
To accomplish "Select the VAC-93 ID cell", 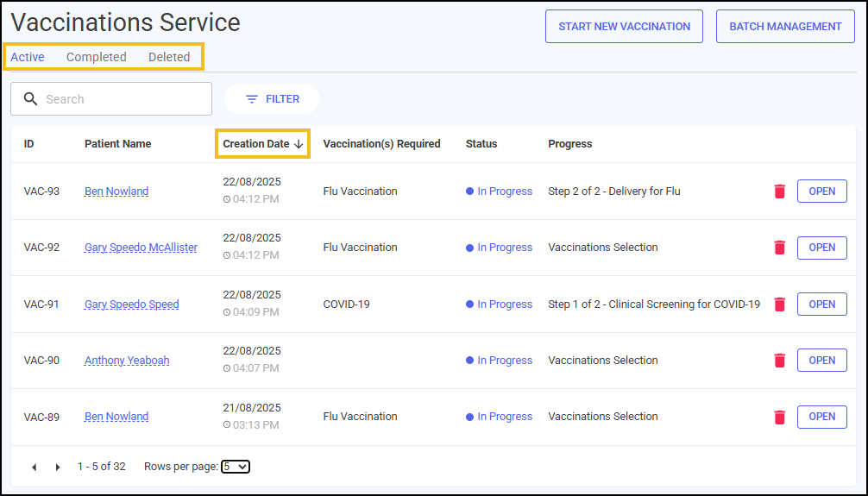I will point(41,191).
